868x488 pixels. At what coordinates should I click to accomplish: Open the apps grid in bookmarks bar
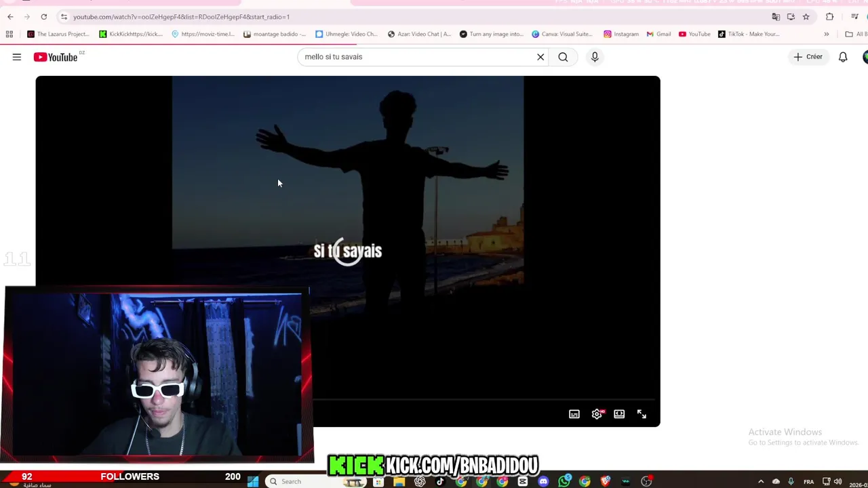9,34
